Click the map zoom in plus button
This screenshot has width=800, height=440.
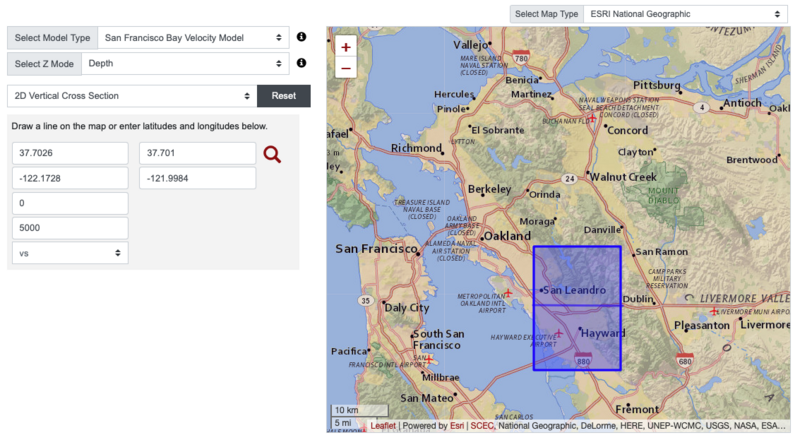345,47
